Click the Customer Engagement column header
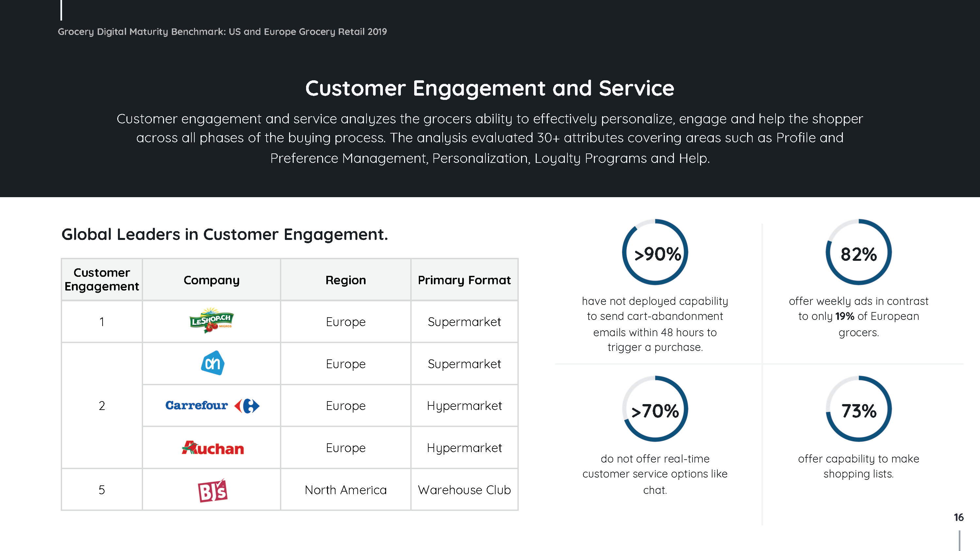 pyautogui.click(x=102, y=279)
